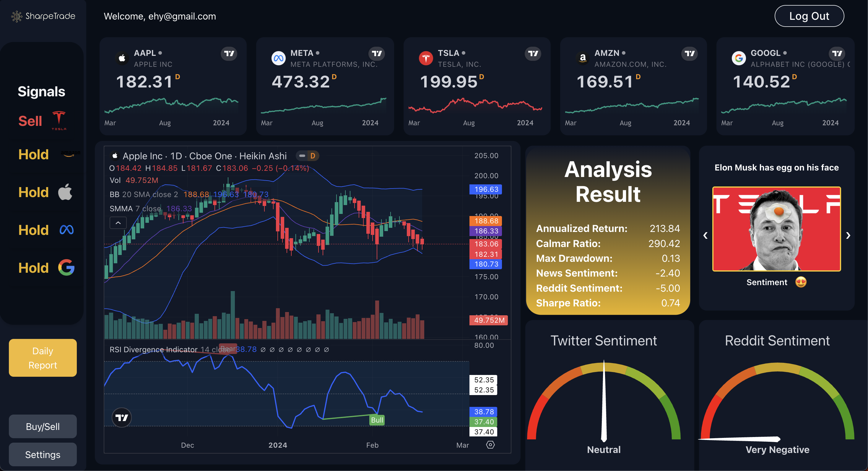Screen dimensions: 868x471
Task: Click the Hold signal next to Meta logo
Action: click(33, 230)
